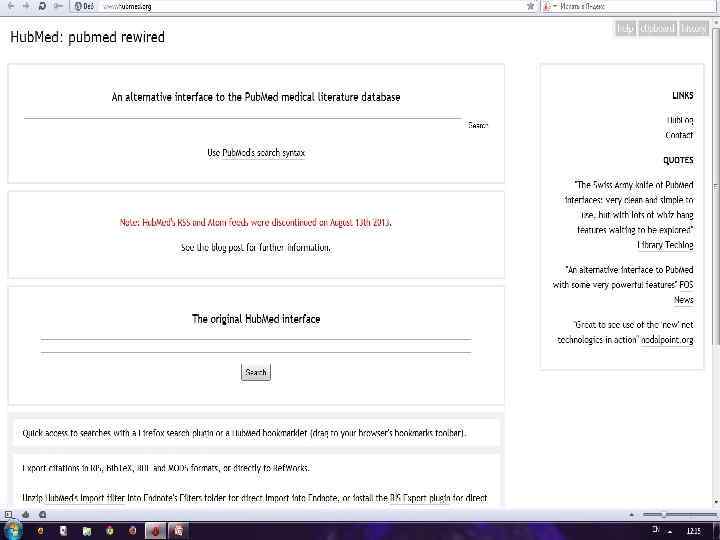The height and width of the screenshot is (540, 720).
Task: Open the HubLog link under LINKS
Action: click(x=680, y=120)
